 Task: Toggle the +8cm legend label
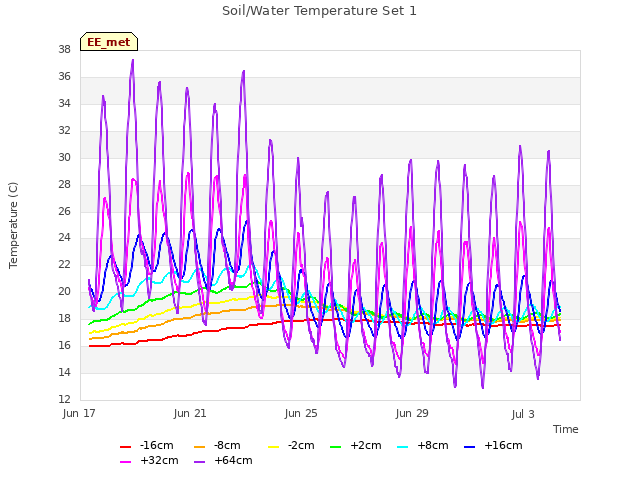(433, 445)
